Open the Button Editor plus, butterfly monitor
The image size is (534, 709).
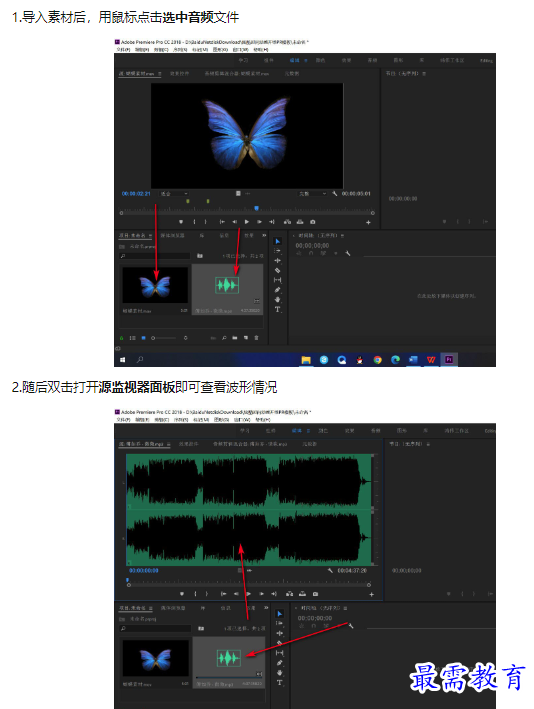[369, 222]
